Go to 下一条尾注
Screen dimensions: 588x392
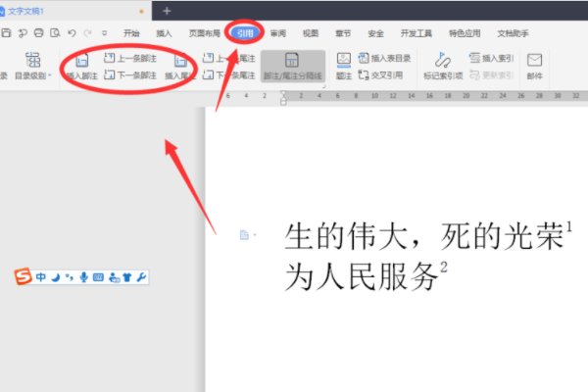[x=229, y=75]
